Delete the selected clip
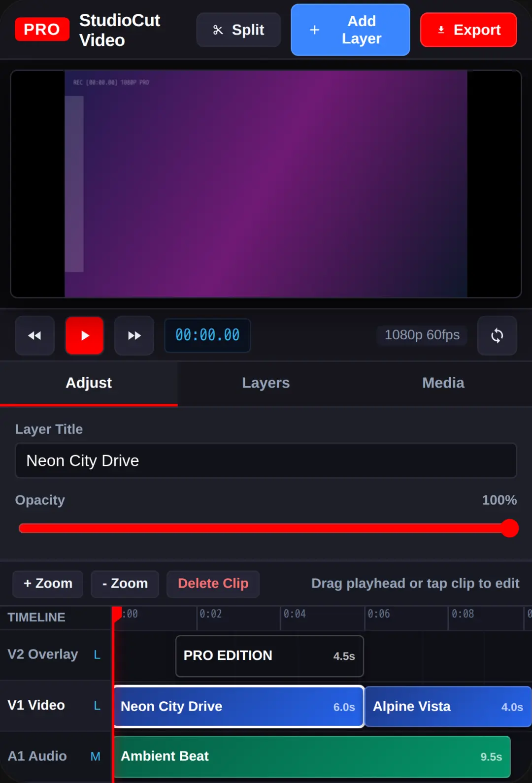 pyautogui.click(x=213, y=584)
